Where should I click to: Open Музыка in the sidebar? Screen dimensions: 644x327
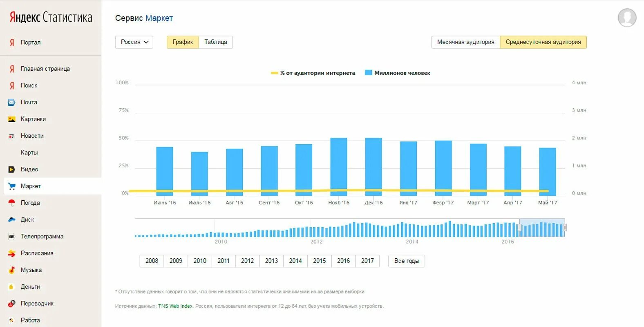31,270
